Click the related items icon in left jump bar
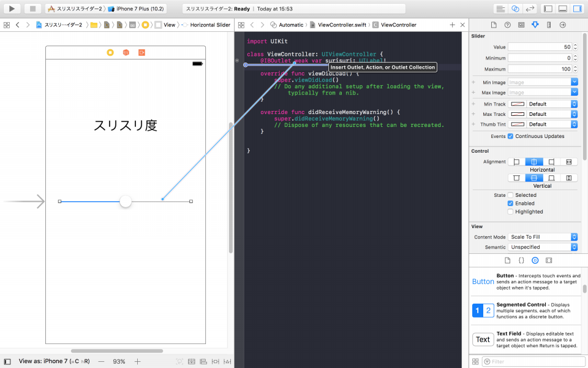 pos(7,25)
